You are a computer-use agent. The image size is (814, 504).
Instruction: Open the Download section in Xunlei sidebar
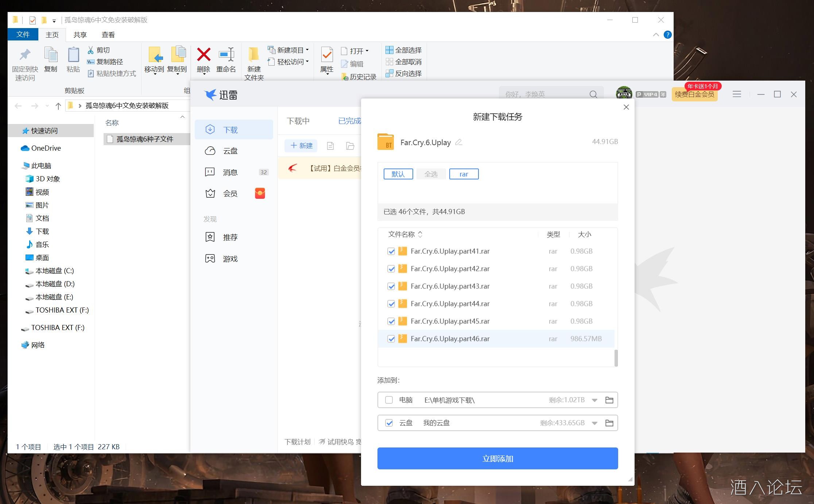click(234, 130)
